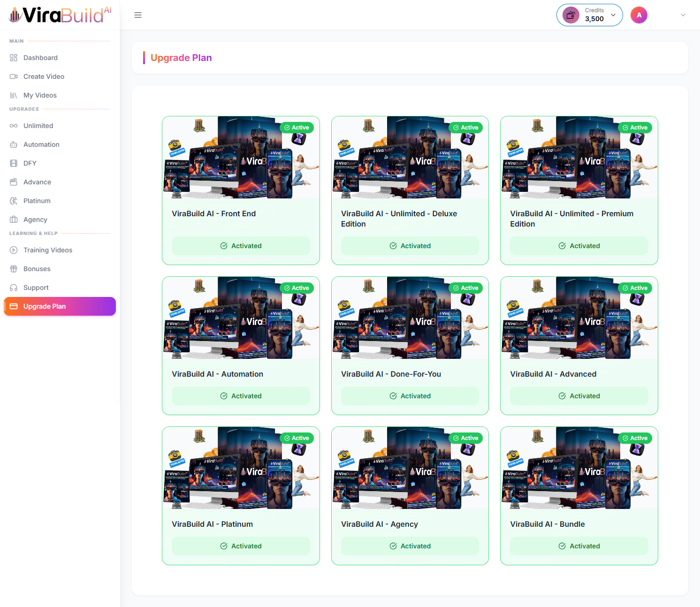Select the Upgrade Plan sidebar item
Viewport: 700px width, 607px height.
[x=60, y=306]
